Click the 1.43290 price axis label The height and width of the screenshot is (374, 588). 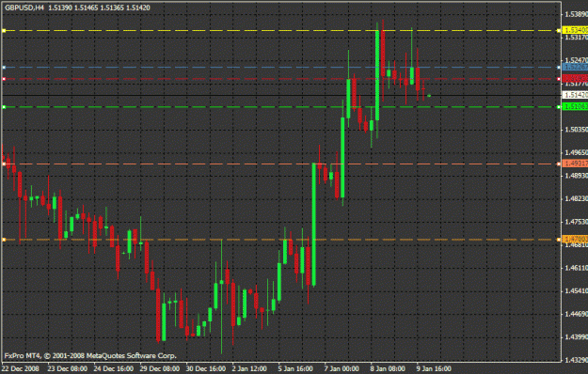[576, 360]
